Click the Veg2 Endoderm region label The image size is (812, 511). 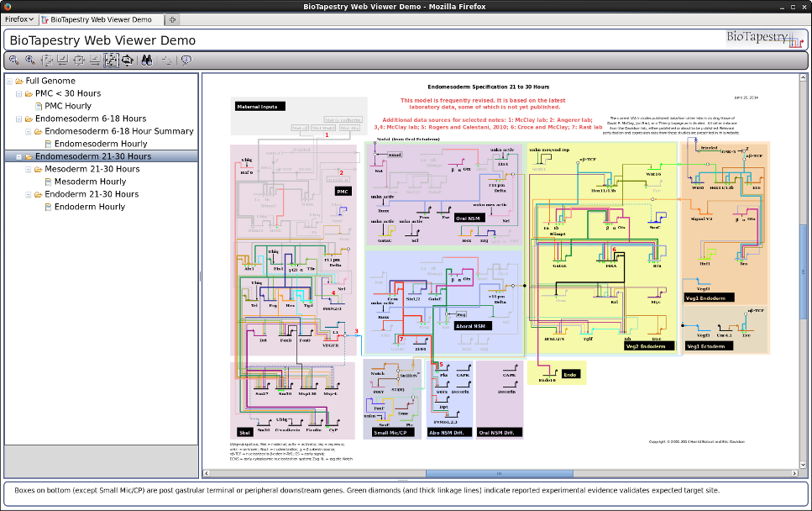645,345
